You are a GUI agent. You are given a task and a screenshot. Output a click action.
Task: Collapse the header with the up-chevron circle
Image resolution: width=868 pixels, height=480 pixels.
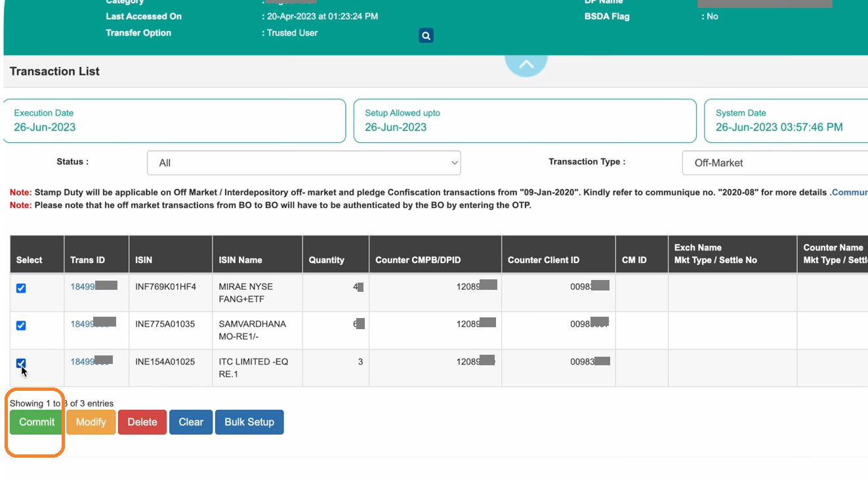coord(526,64)
